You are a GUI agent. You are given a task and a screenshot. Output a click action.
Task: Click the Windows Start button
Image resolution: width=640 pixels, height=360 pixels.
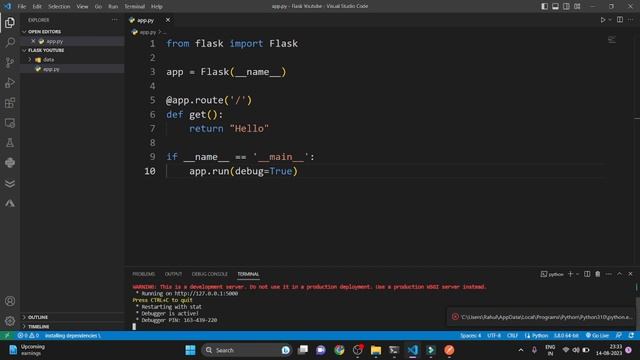tap(190, 350)
